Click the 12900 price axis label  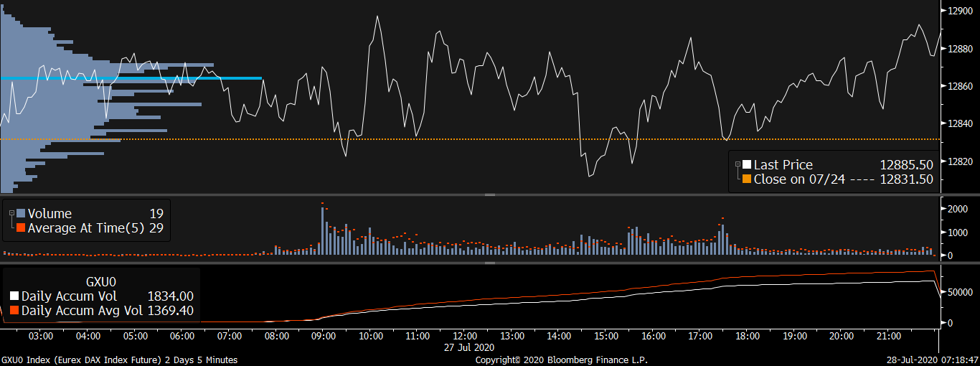click(x=961, y=11)
